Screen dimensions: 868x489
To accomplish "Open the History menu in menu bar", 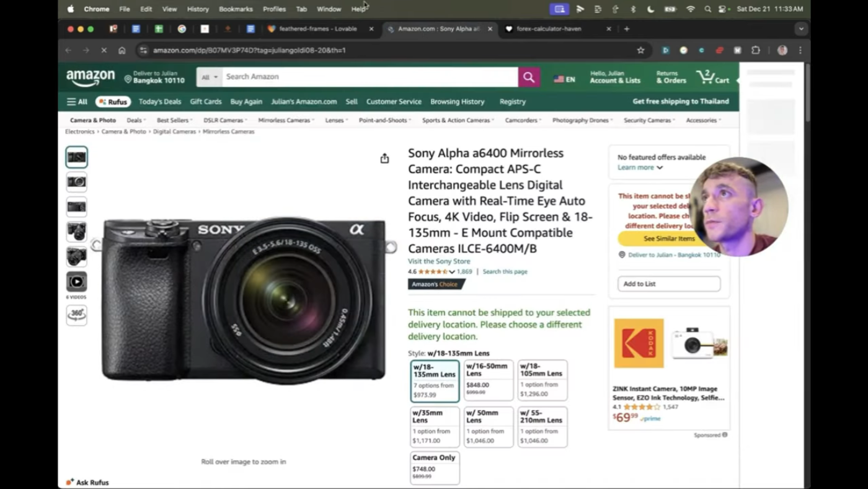I will pos(198,9).
